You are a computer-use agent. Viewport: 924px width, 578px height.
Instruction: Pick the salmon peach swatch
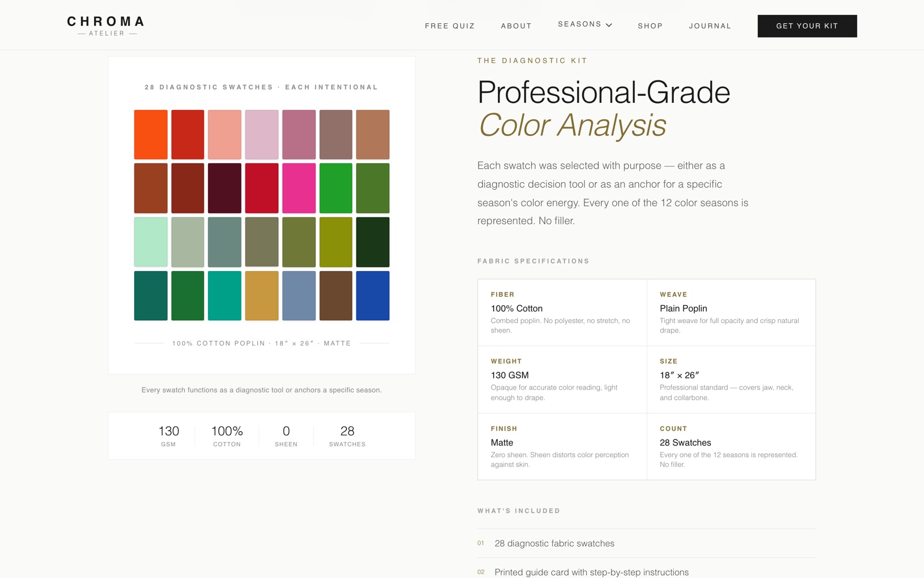click(225, 135)
